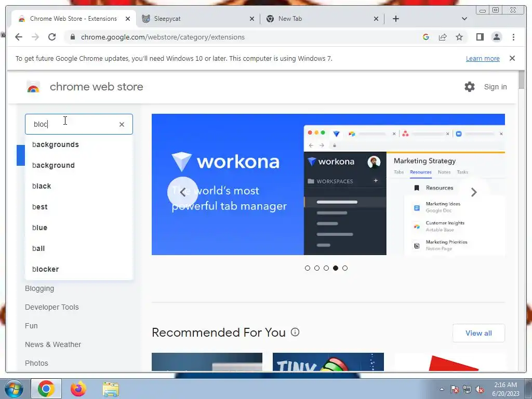Open the first recommended extension thumbnail

207,362
